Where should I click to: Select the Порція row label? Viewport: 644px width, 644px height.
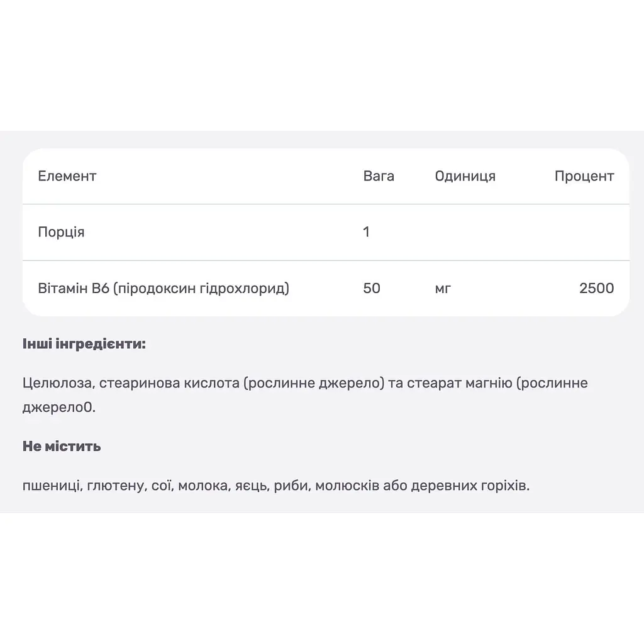click(x=61, y=232)
